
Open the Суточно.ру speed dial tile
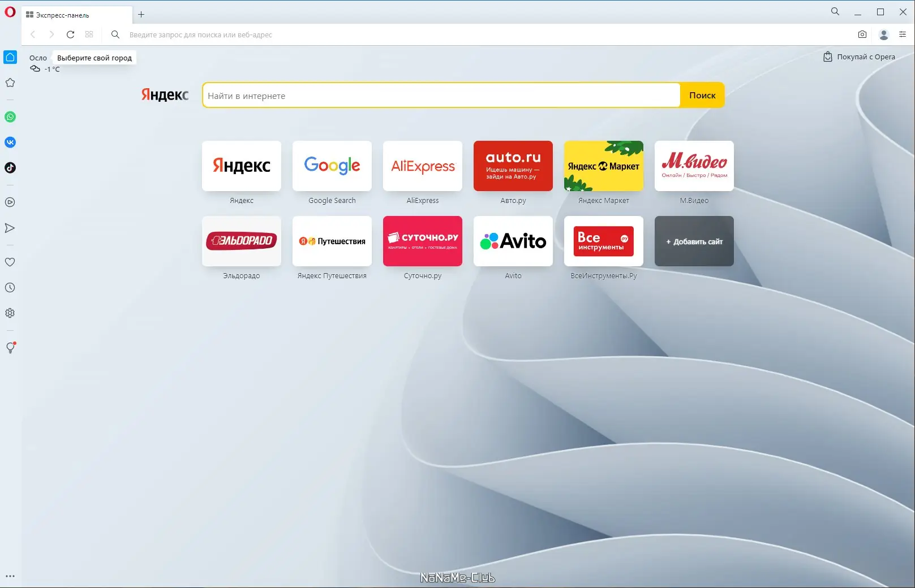click(x=423, y=241)
